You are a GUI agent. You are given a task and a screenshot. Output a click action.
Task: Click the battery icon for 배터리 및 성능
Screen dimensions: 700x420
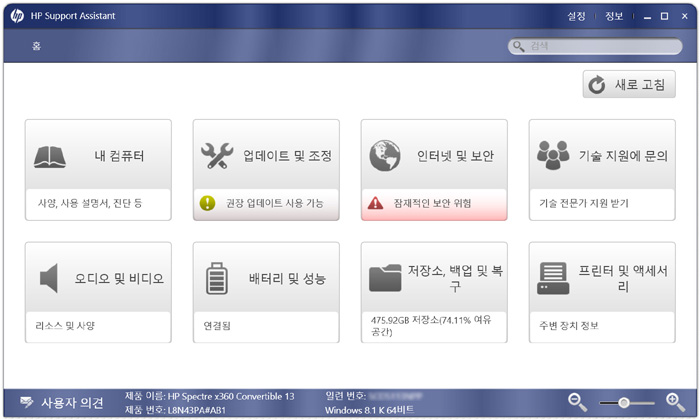pos(217,278)
